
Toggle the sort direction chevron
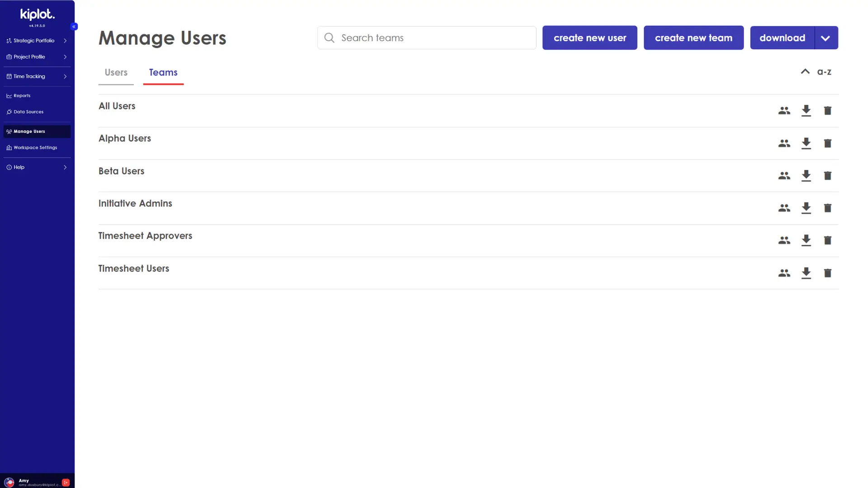click(x=805, y=71)
